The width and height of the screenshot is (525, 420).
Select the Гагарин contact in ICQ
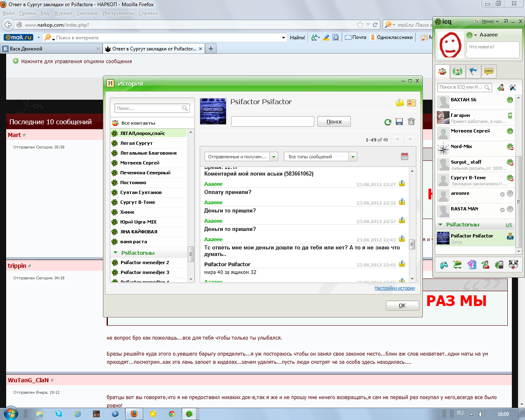pyautogui.click(x=475, y=117)
